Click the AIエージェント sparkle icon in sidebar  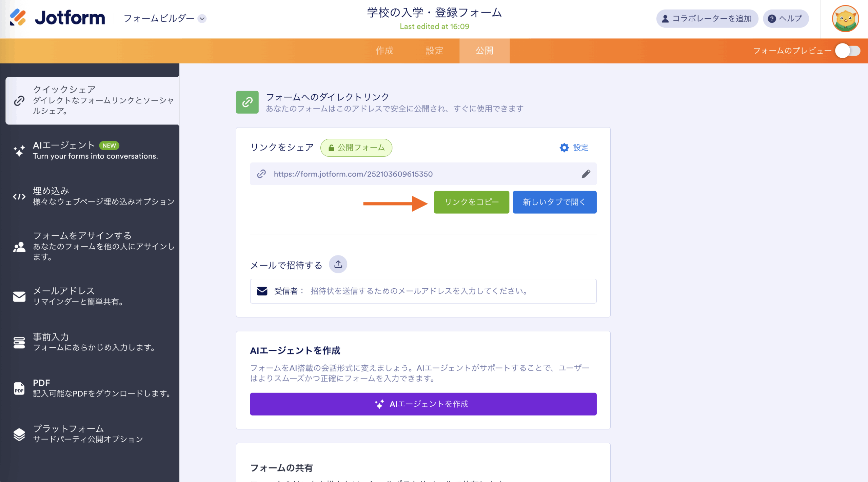[19, 151]
